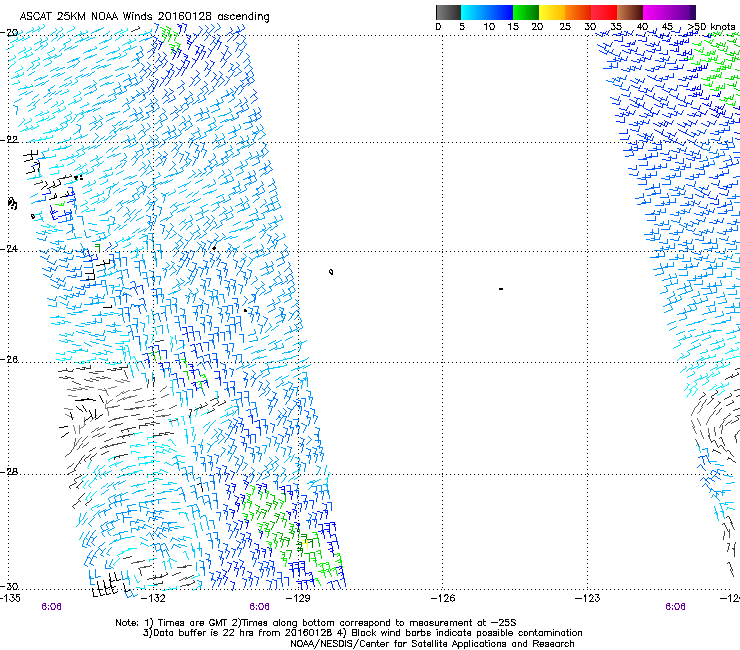Click the small black dash marker west of -123

501,288
